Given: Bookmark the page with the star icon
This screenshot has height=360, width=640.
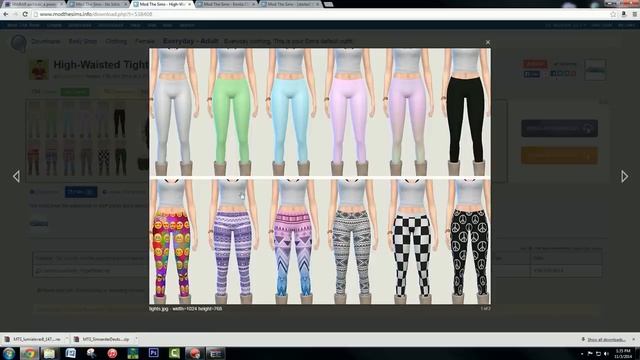Looking at the screenshot, I should point(613,14).
